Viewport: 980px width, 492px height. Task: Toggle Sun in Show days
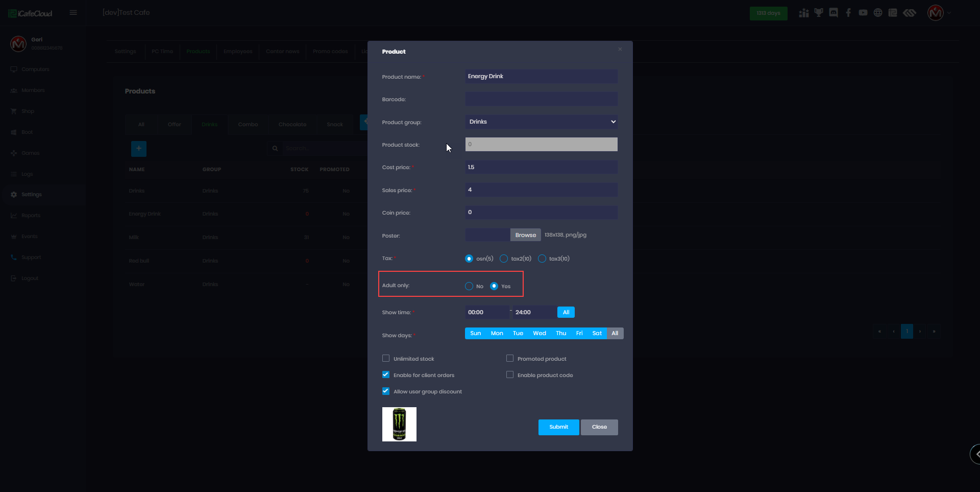(476, 334)
